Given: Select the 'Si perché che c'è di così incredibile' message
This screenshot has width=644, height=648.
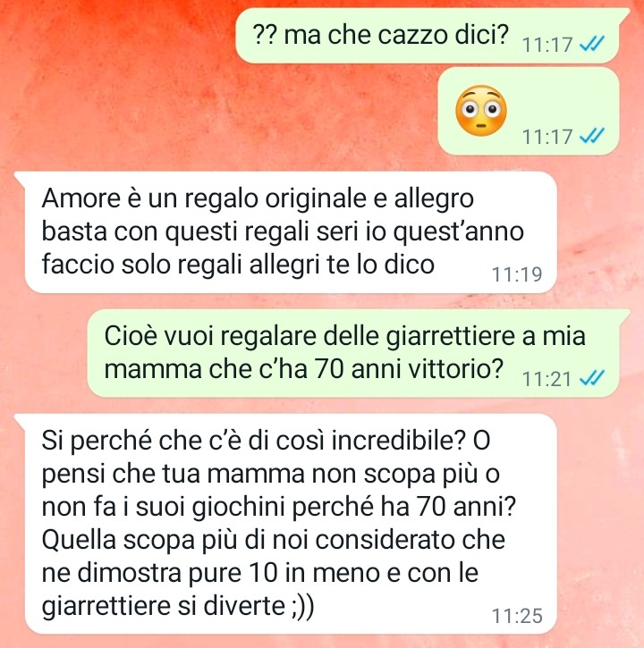Looking at the screenshot, I should coord(291,524).
